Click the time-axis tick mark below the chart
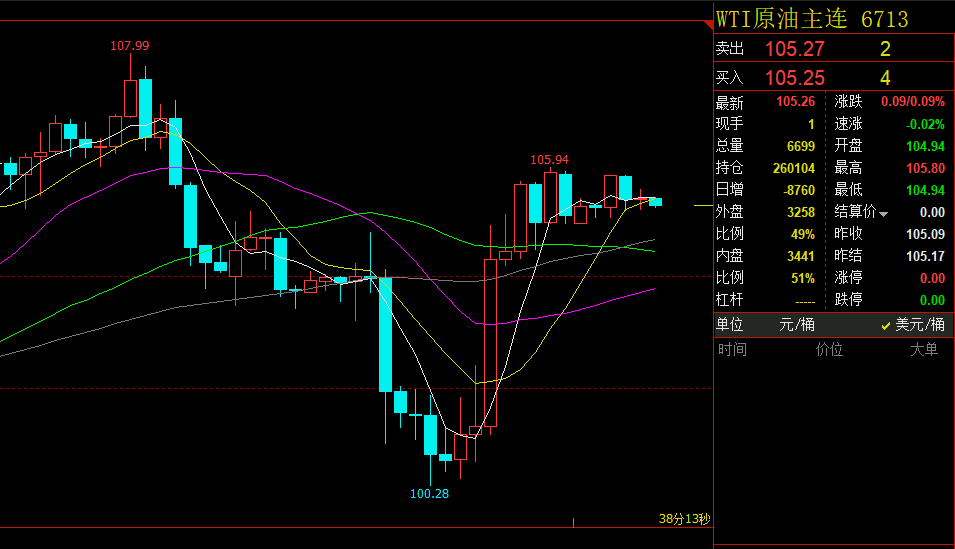955x549 pixels. point(573,523)
